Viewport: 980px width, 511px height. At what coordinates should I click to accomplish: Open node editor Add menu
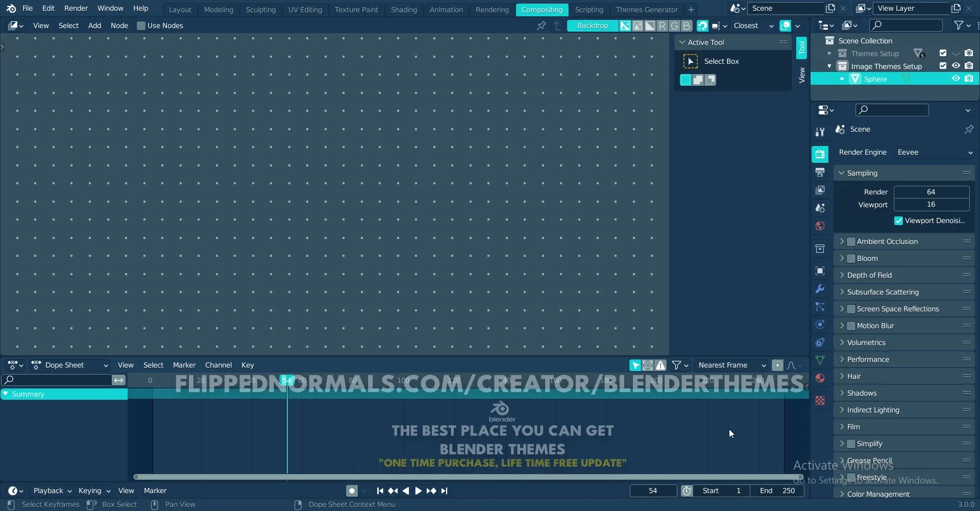click(x=94, y=26)
